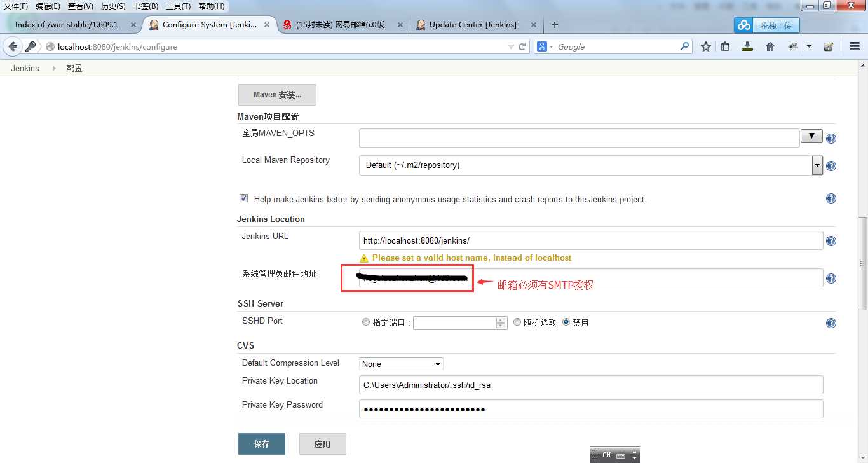Image resolution: width=868 pixels, height=463 pixels.
Task: Open address bar history dropdown arrow
Action: pos(511,46)
